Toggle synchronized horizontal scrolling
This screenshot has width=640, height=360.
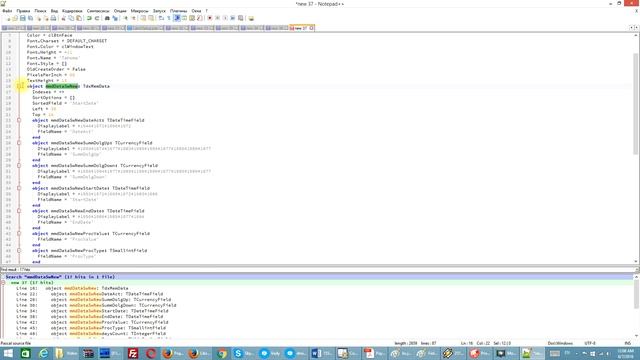(x=151, y=18)
